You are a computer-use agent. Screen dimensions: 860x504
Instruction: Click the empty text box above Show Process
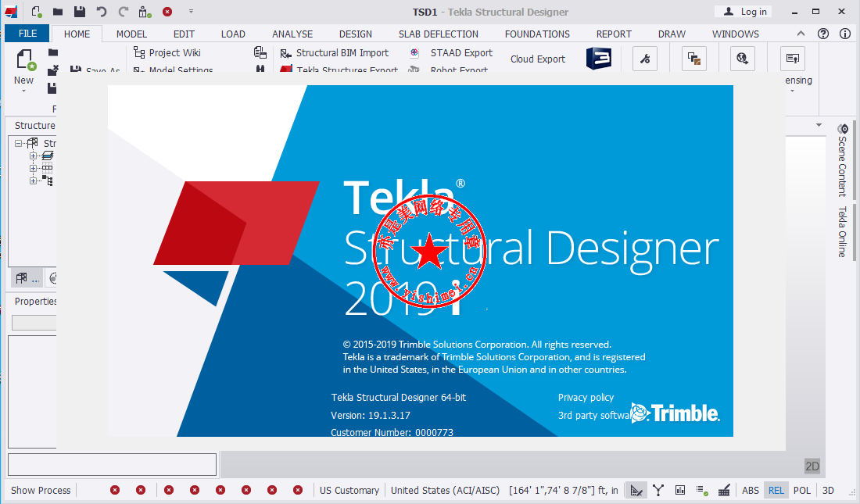112,464
